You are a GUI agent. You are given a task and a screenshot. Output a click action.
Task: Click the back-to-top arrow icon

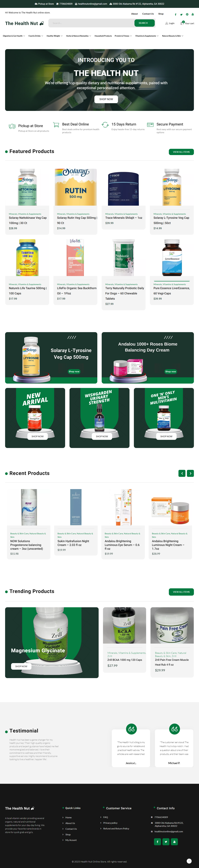pyautogui.click(x=189, y=861)
